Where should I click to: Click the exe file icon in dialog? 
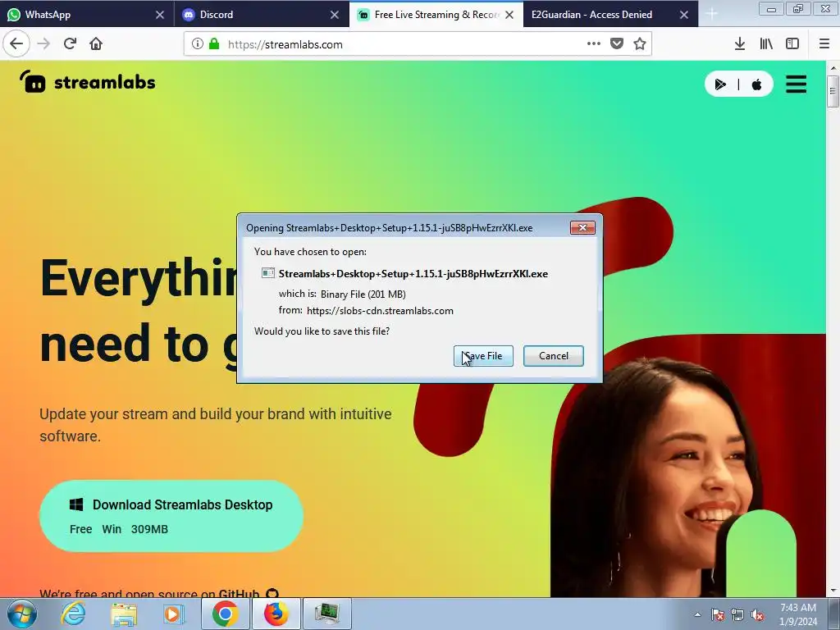pyautogui.click(x=268, y=273)
